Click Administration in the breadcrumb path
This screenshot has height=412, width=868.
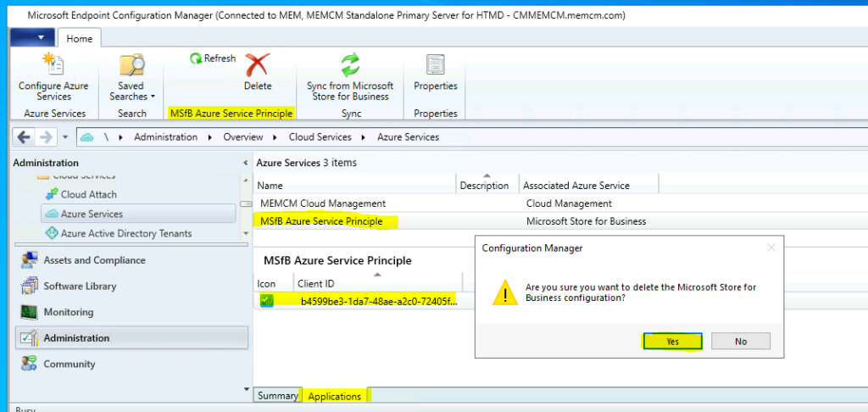click(x=165, y=136)
